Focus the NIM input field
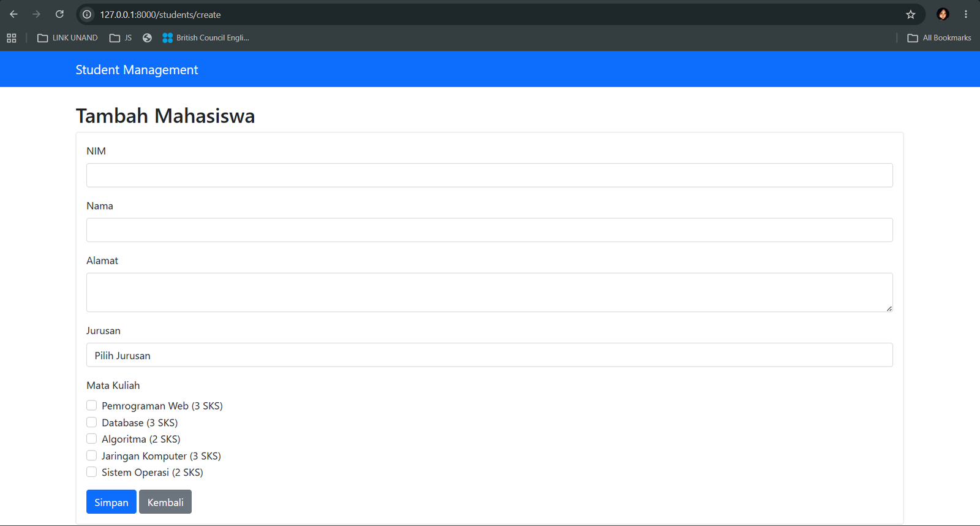Viewport: 980px width, 526px height. point(489,175)
